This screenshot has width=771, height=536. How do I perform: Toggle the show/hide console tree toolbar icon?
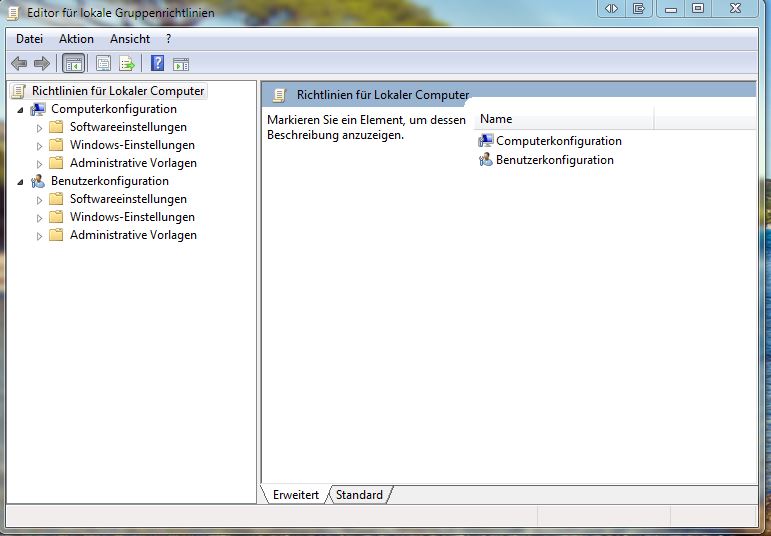click(74, 63)
